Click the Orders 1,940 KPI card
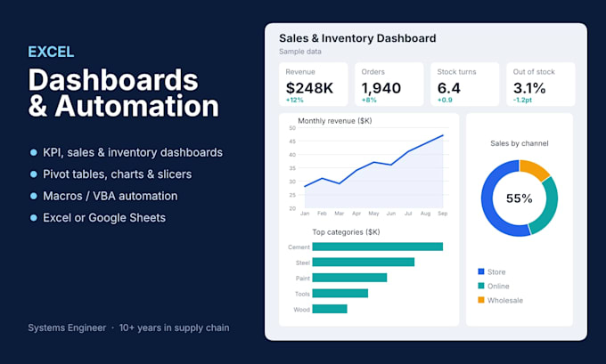Viewport: 606px width, 364px height. (x=389, y=85)
